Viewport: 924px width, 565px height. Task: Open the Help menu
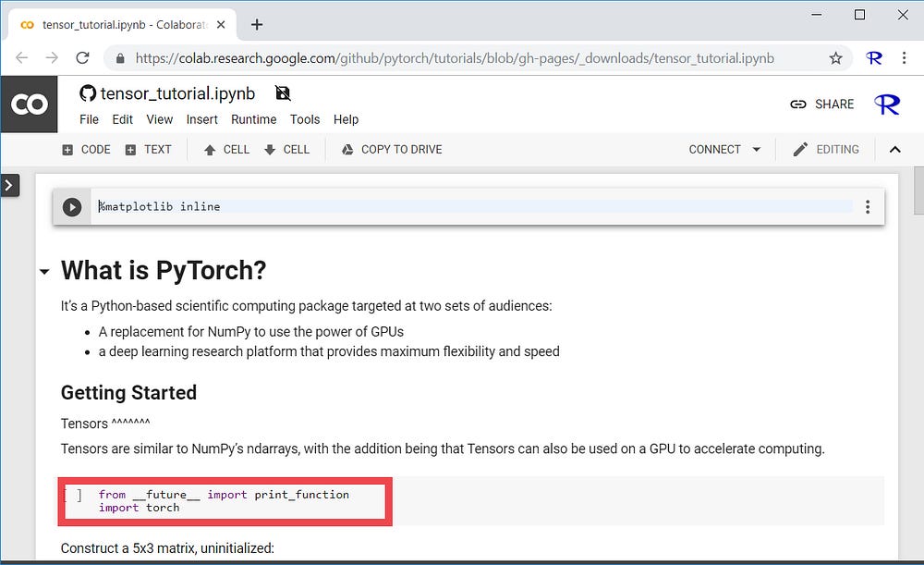pos(346,119)
